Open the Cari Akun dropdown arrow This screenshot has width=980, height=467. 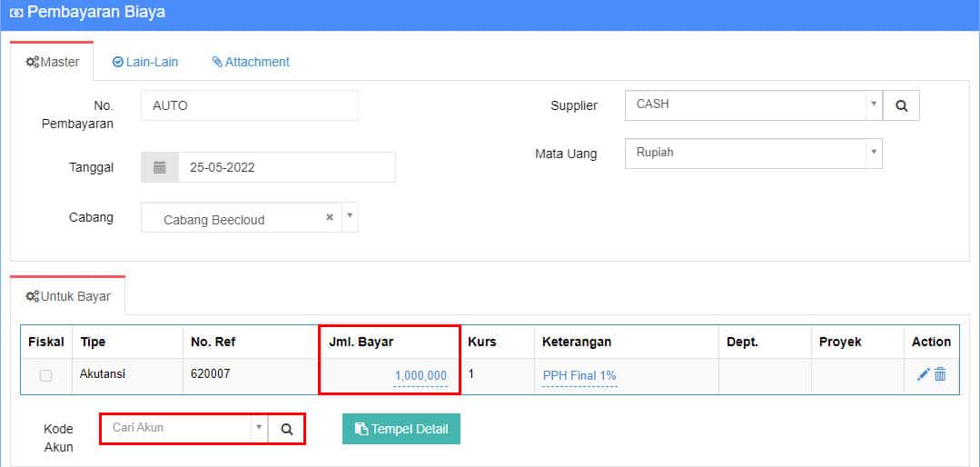pos(258,428)
